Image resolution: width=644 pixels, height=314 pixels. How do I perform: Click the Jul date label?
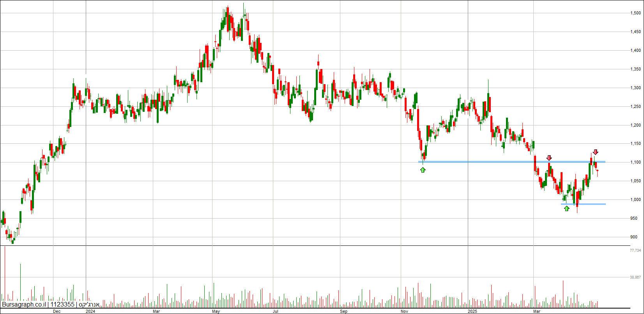click(x=275, y=311)
